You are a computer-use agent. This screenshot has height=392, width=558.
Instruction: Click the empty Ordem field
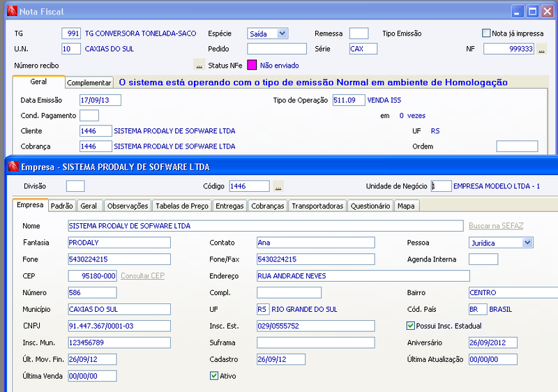(517, 146)
